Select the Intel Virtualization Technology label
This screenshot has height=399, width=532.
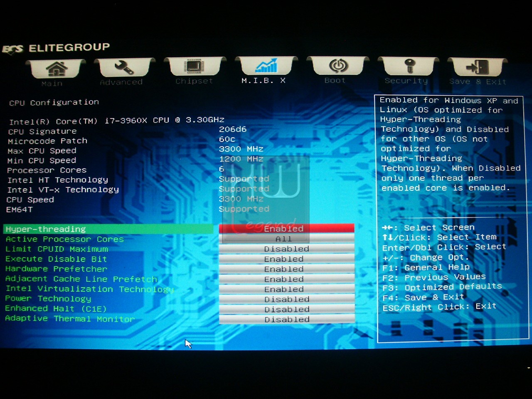89,289
